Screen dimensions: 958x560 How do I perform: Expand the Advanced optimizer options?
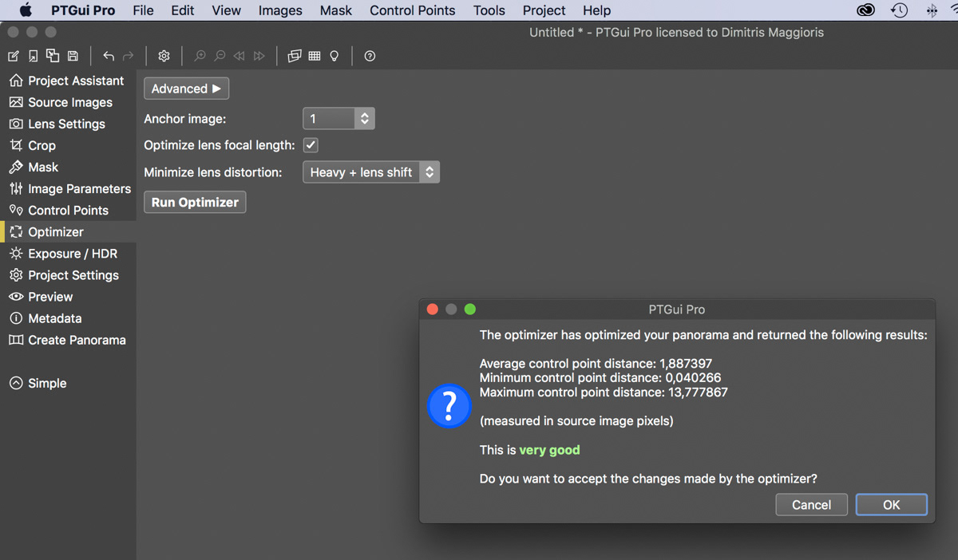click(x=186, y=89)
